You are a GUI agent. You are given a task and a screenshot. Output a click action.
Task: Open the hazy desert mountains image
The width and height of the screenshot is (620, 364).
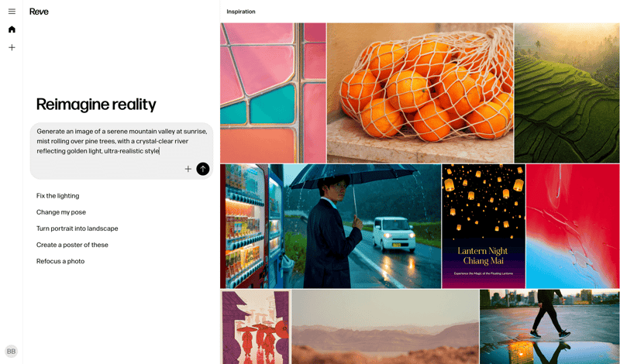385,327
